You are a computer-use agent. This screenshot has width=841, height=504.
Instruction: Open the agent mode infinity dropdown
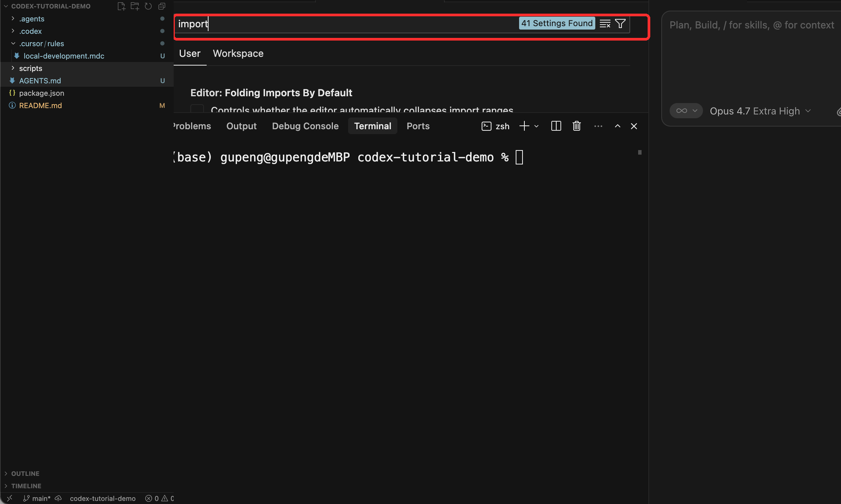point(686,111)
